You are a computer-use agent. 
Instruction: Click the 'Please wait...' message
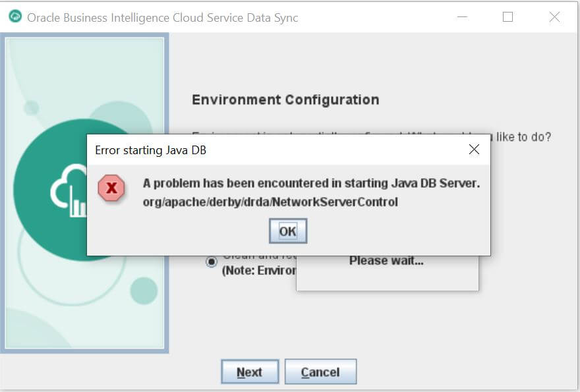[x=386, y=261]
